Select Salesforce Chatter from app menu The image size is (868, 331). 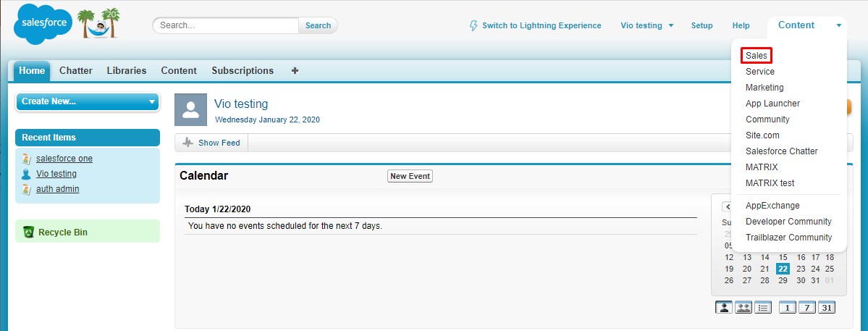pos(782,151)
